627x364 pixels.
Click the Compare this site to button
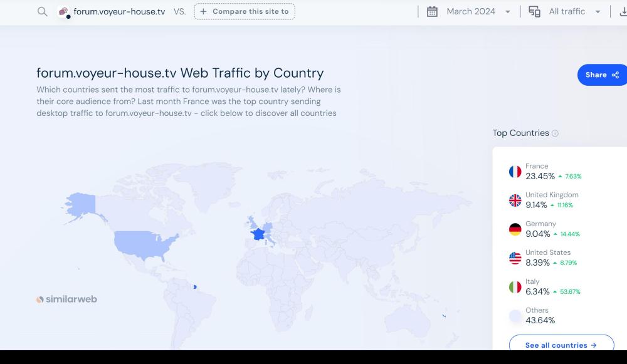point(245,12)
